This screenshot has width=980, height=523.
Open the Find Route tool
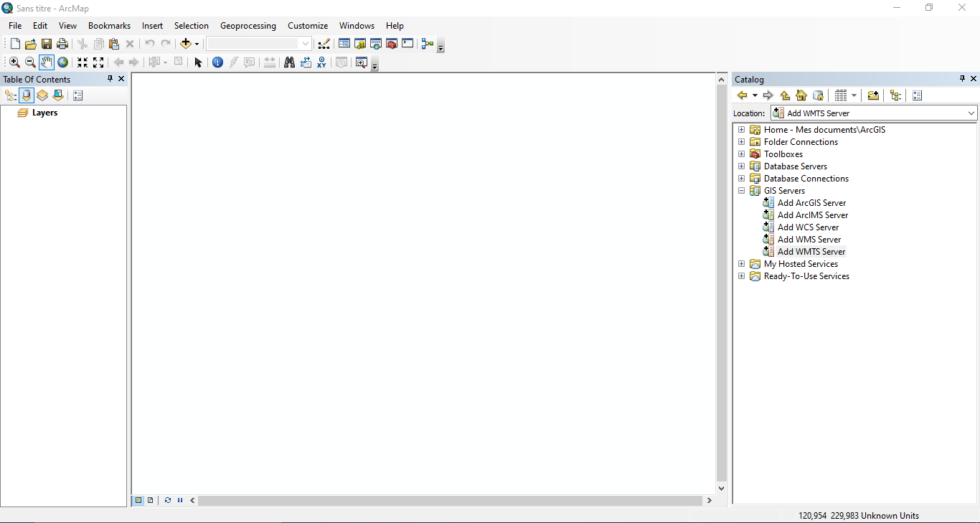pyautogui.click(x=306, y=62)
